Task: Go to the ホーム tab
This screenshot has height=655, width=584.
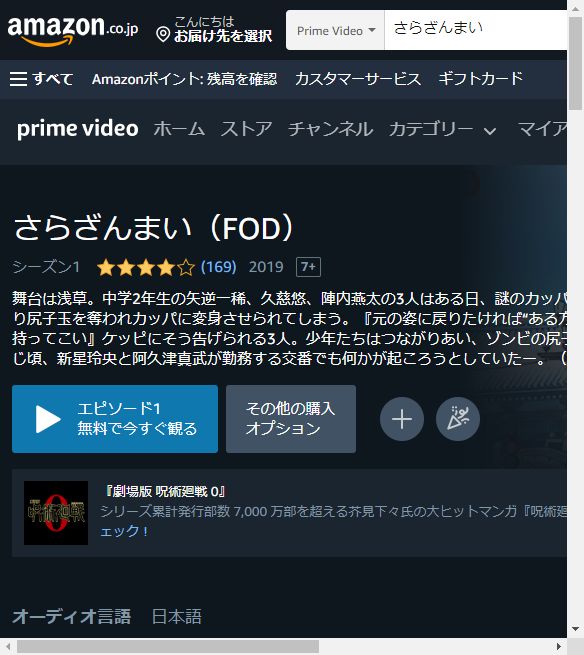Action: [x=179, y=129]
